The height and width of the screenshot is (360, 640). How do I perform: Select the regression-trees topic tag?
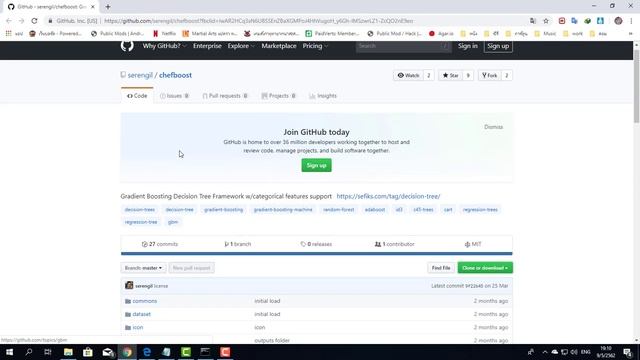480,209
